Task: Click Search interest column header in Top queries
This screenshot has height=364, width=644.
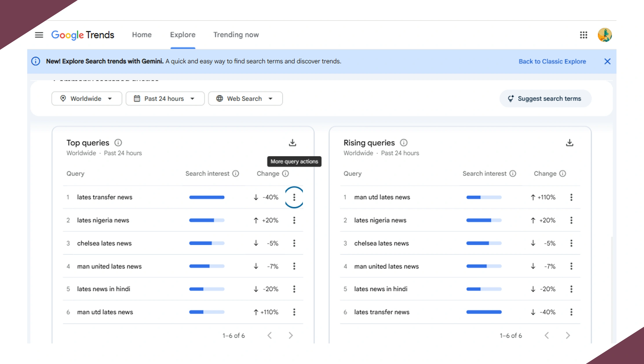Action: pos(207,173)
